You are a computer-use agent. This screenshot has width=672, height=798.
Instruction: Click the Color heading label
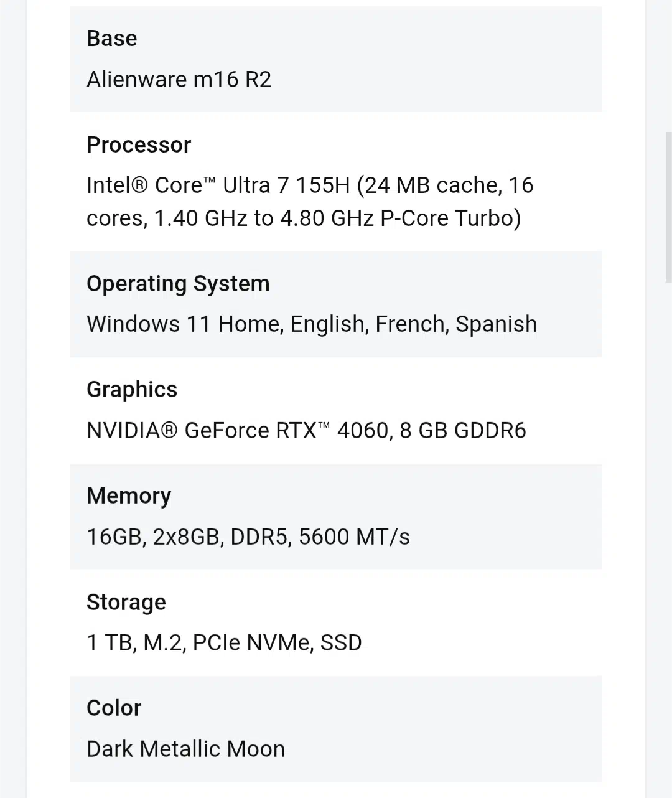point(114,708)
